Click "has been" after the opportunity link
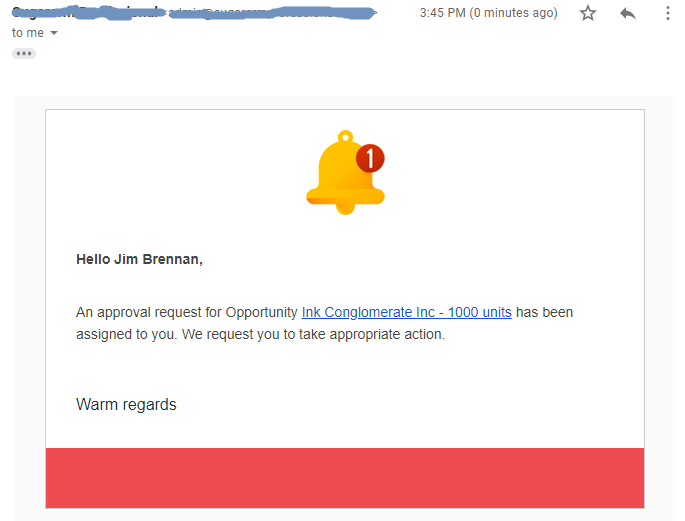This screenshot has width=685, height=521. tap(545, 312)
